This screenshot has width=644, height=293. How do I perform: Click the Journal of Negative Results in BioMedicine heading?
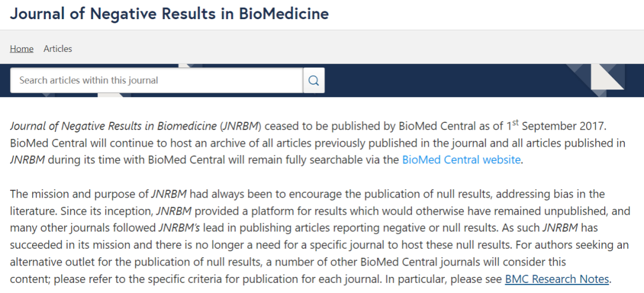click(169, 14)
